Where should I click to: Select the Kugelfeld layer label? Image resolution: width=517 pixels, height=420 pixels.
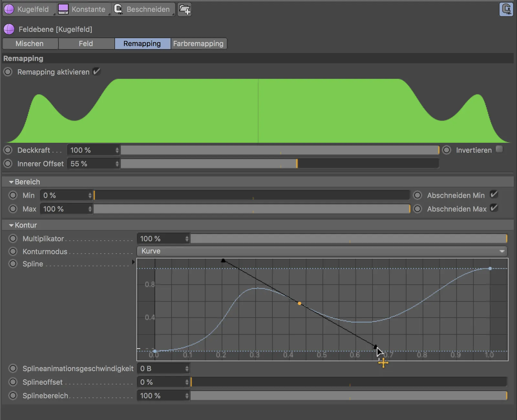tap(33, 9)
